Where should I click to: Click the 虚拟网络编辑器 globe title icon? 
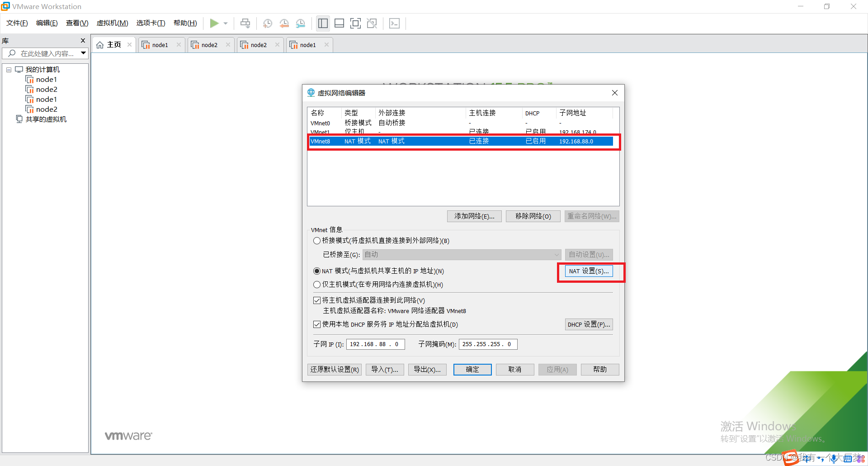pyautogui.click(x=311, y=93)
